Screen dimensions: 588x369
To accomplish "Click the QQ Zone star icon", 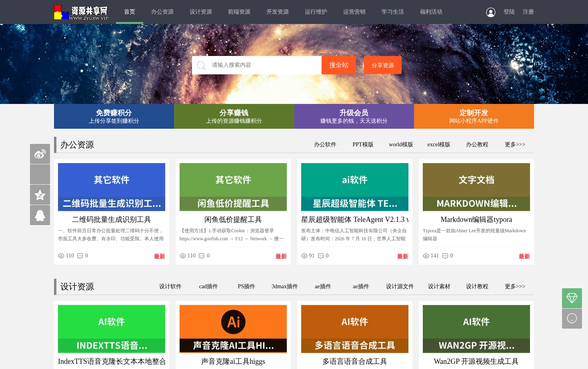I will coord(40,195).
